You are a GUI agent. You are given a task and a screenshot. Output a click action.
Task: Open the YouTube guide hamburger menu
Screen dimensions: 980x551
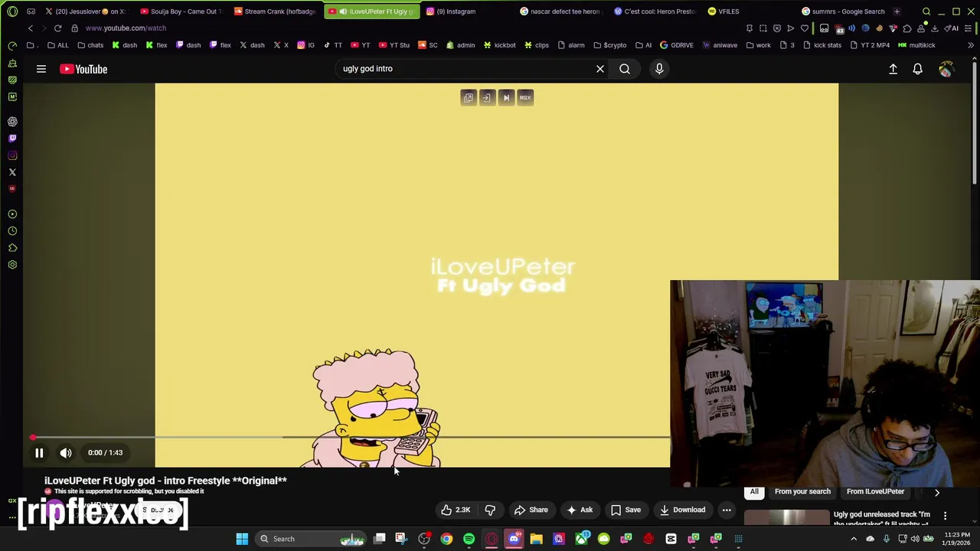[41, 69]
